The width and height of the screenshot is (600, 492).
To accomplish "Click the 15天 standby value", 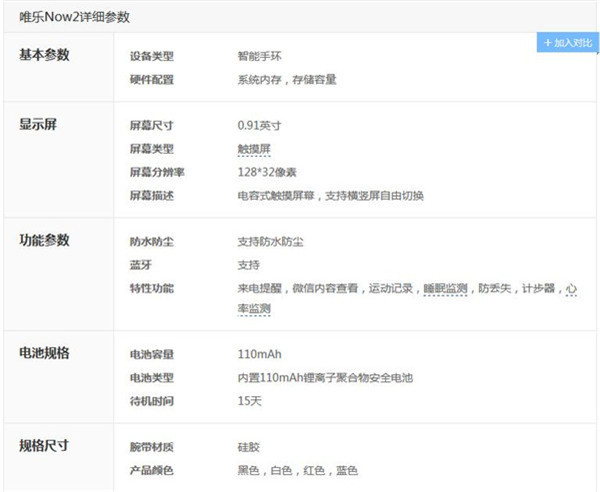I will pos(249,401).
